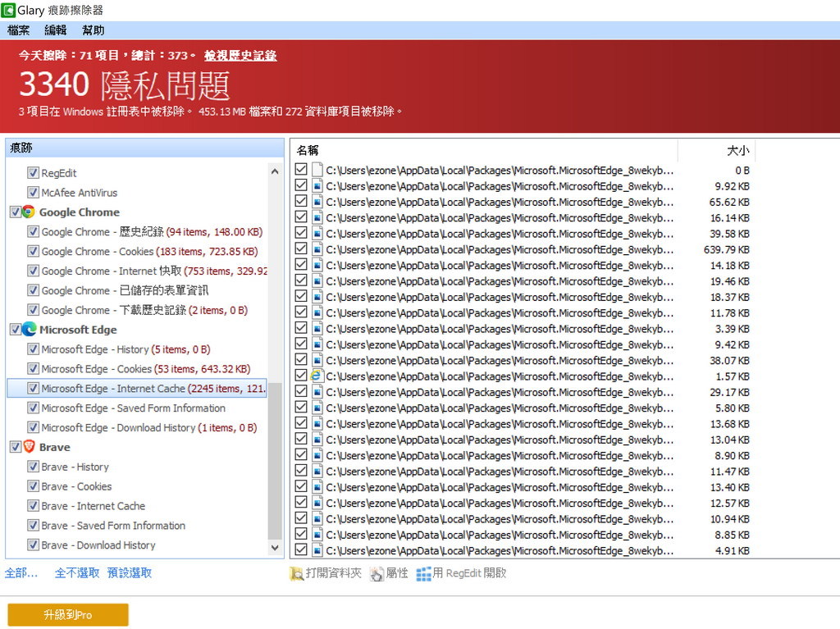Screen dimensions: 840x629
Task: Open the 檢視歷史記錄 link
Action: pyautogui.click(x=240, y=55)
